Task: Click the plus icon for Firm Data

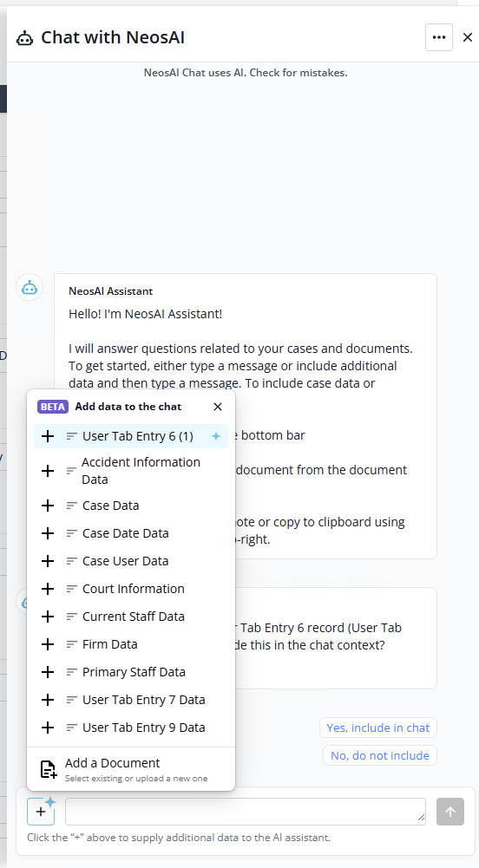Action: tap(48, 643)
